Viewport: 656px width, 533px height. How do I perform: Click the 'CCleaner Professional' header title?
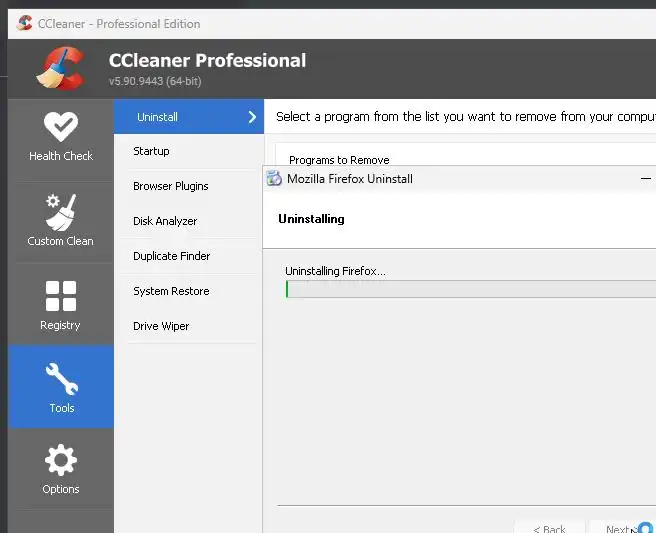(208, 60)
